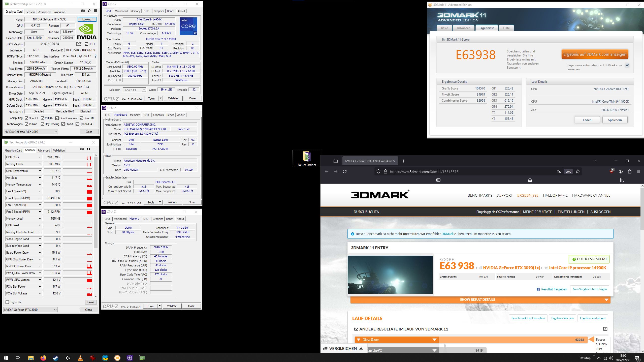644x362 pixels.
Task: Expand SHOW RESULT DETAILS bar
Action: tap(480, 299)
